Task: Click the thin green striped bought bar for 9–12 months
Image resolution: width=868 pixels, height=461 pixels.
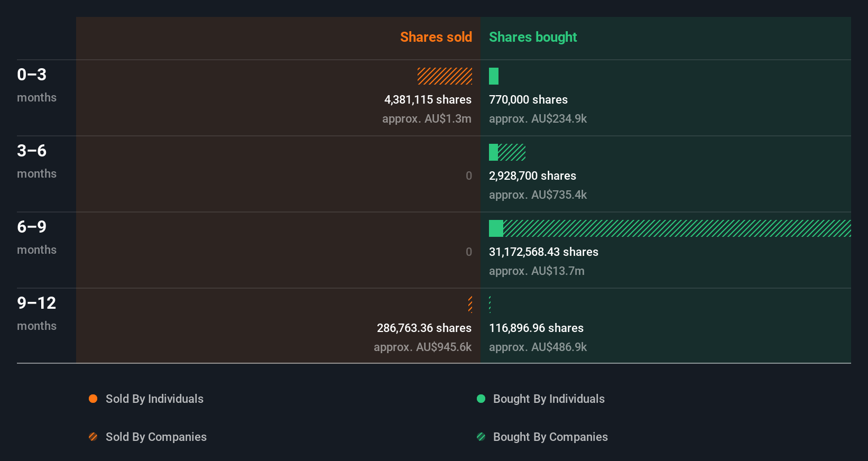Action: [x=490, y=305]
